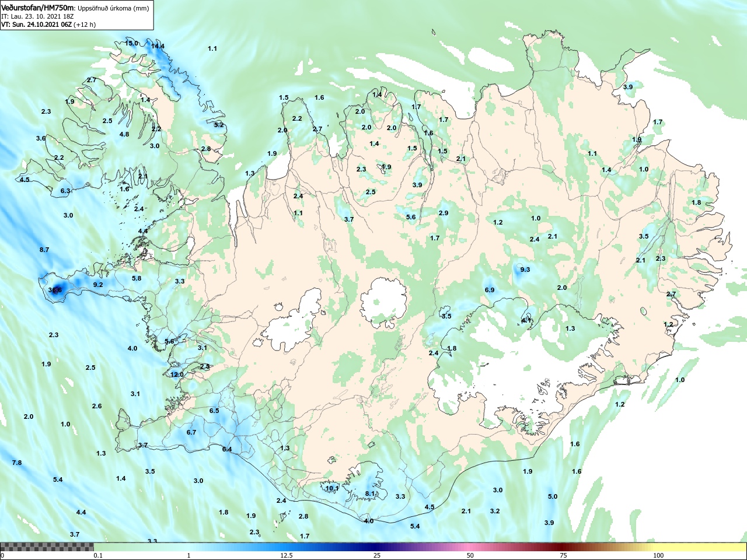Click the precipitation value '8.1'
The image size is (747, 560).
click(370, 494)
